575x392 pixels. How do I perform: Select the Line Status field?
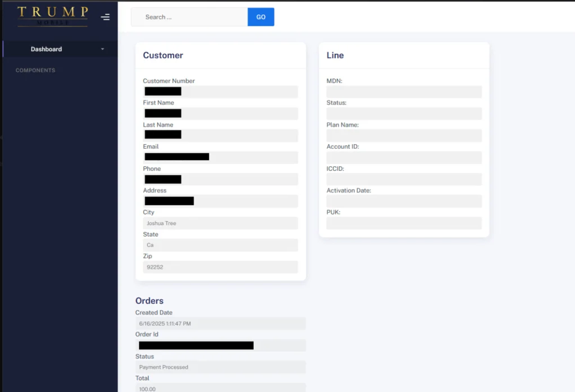[x=404, y=113]
